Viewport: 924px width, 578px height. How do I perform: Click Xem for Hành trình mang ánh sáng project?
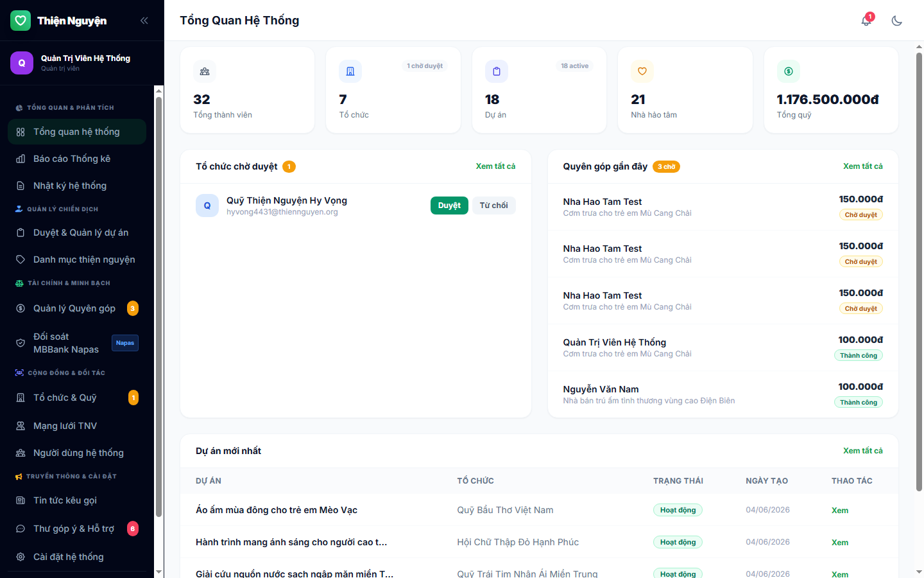pyautogui.click(x=840, y=543)
